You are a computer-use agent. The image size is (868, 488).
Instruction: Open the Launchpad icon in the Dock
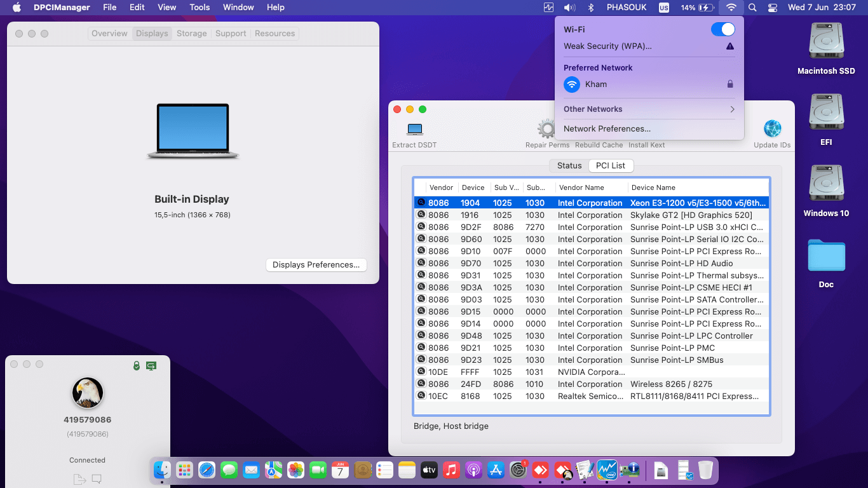(184, 470)
